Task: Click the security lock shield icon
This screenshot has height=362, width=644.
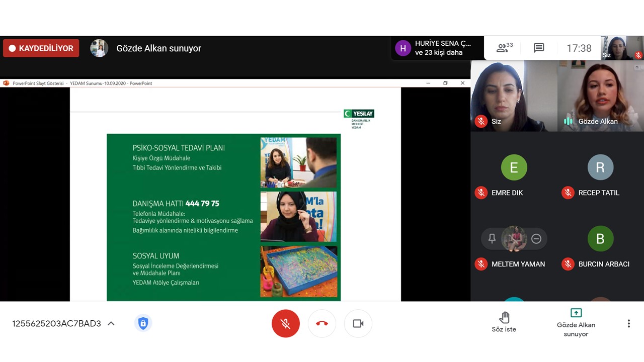Action: tap(143, 323)
